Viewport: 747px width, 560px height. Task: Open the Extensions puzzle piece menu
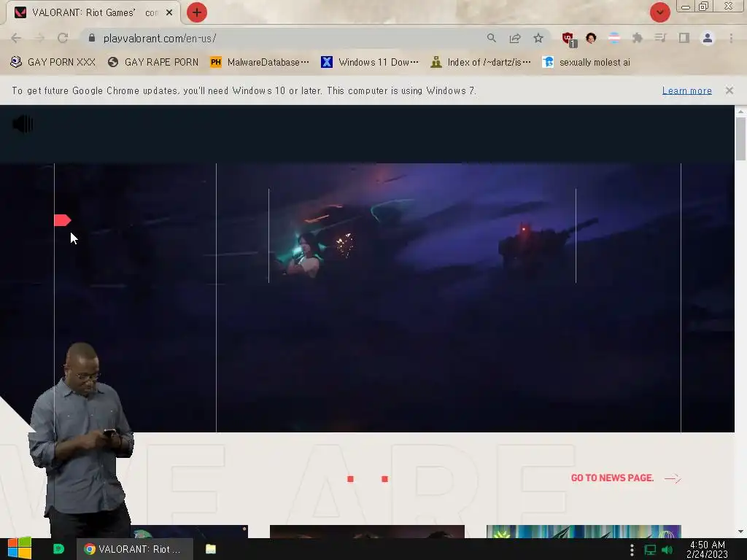(x=638, y=38)
